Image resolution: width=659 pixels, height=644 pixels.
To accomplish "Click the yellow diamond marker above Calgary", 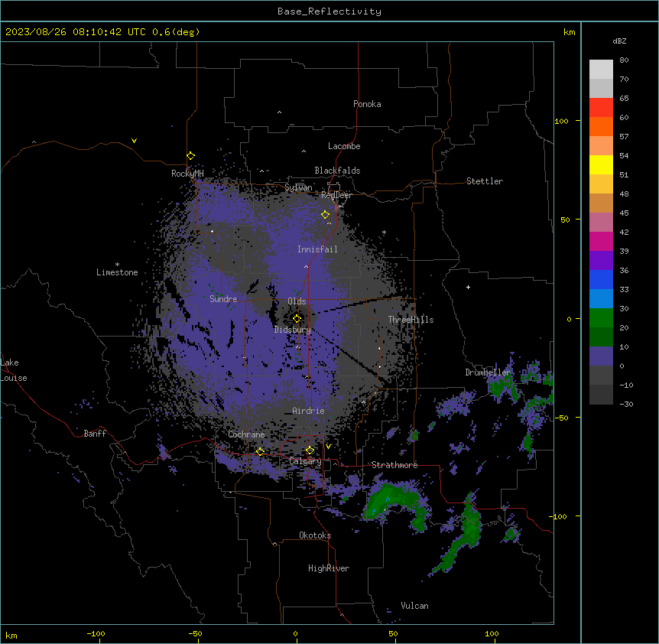I will tap(310, 450).
